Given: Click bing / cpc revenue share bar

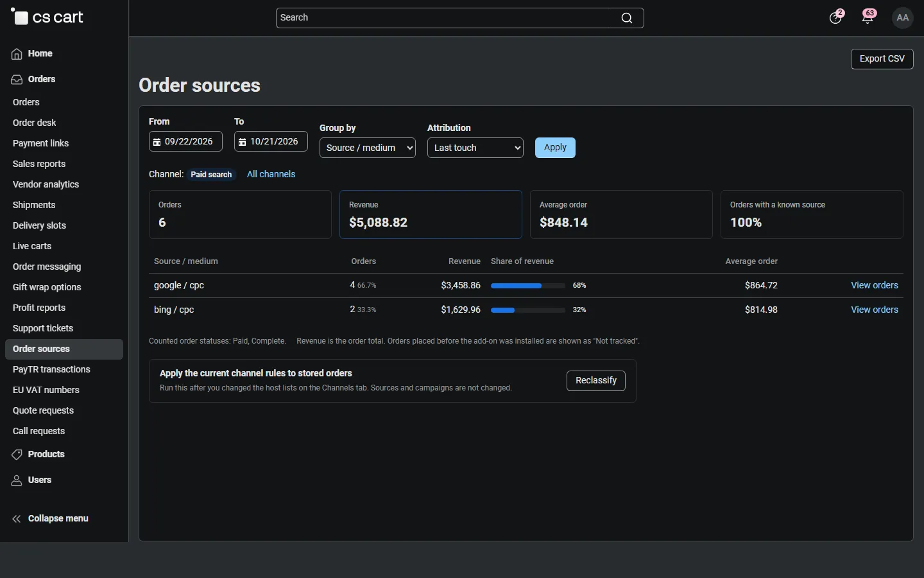Looking at the screenshot, I should (x=528, y=310).
